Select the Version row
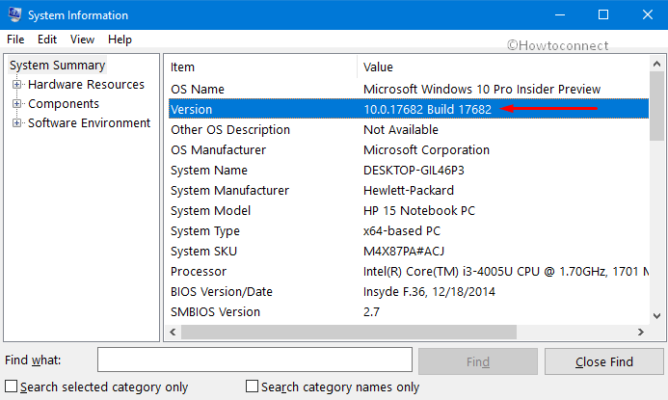Viewport: 668px width, 400px height. (409, 109)
